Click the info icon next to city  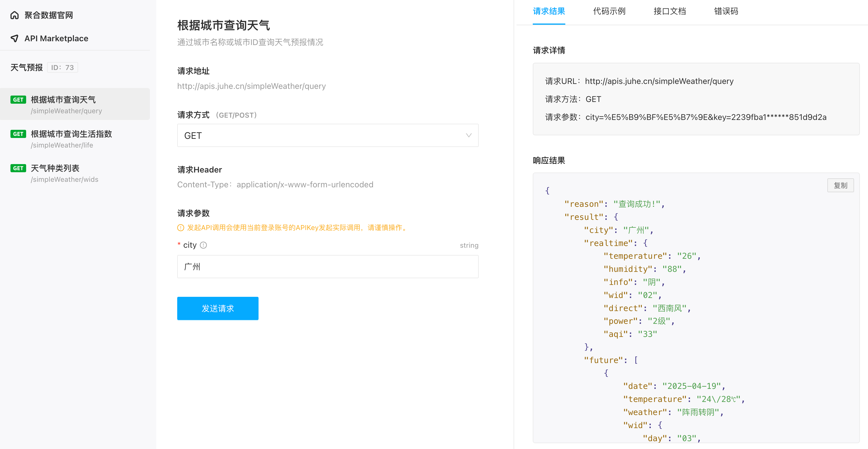click(x=203, y=245)
